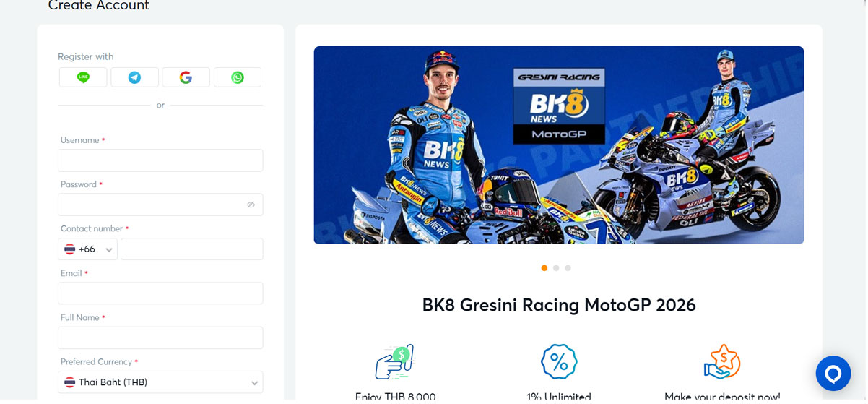
Task: Register with the LINE icon button
Action: coord(83,77)
